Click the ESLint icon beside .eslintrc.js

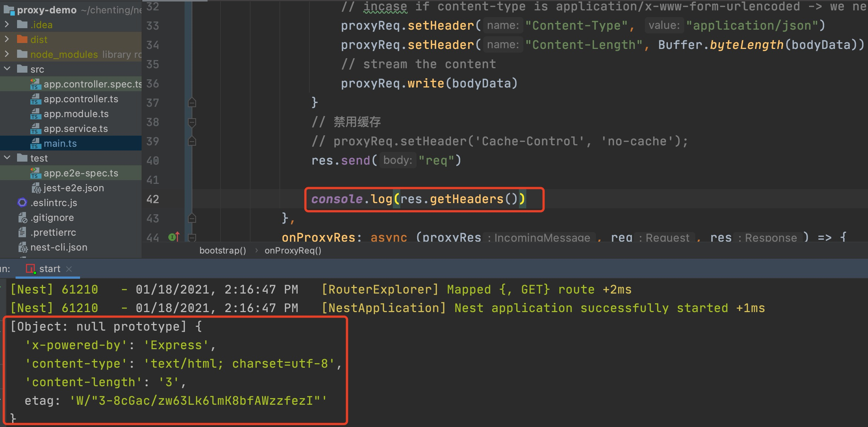click(22, 202)
